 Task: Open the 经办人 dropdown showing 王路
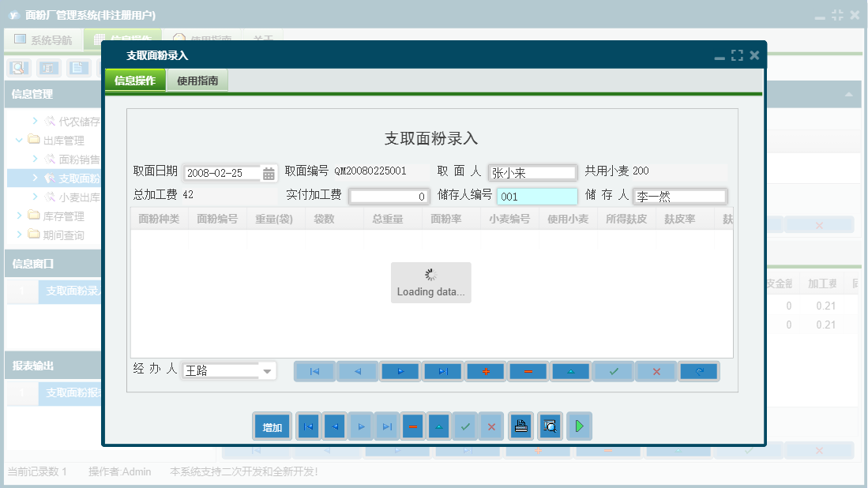click(x=267, y=370)
